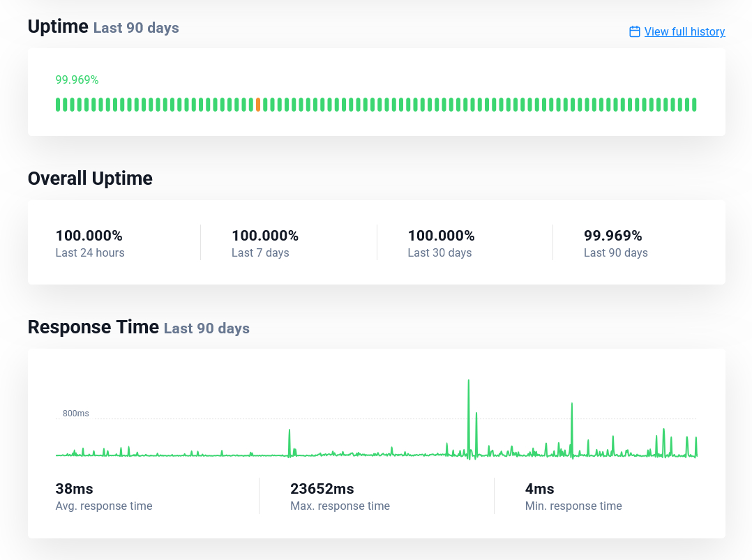Viewport: 752px width, 560px height.
Task: Select the Last 30 days uptime stat
Action: pyautogui.click(x=441, y=243)
